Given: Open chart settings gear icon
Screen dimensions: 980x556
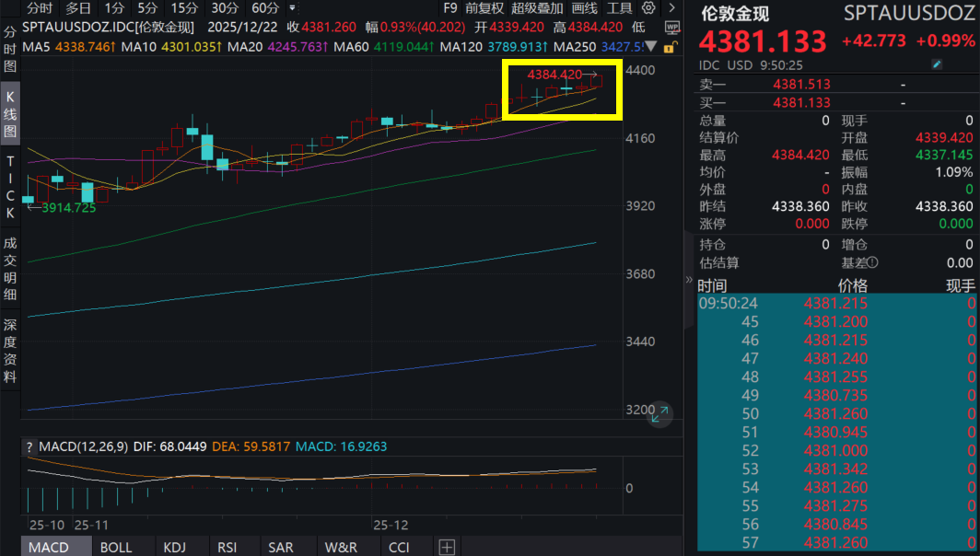Looking at the screenshot, I should point(648,8).
